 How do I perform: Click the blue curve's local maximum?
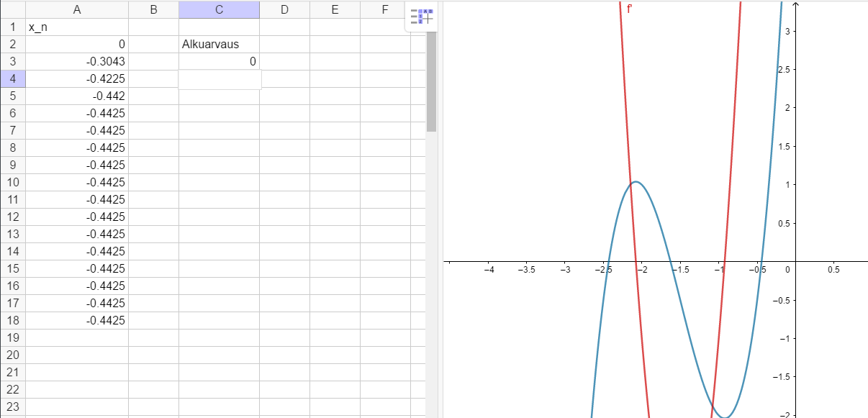click(636, 181)
